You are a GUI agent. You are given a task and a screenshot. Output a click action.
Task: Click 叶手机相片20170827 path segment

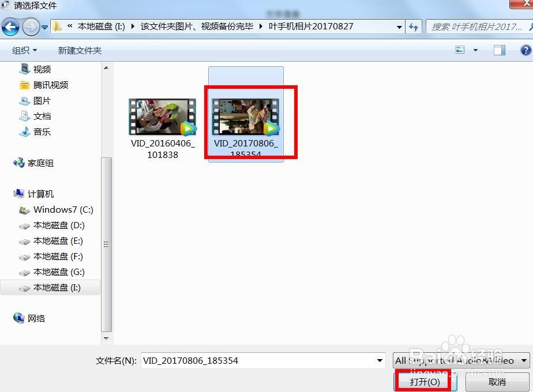(x=311, y=27)
